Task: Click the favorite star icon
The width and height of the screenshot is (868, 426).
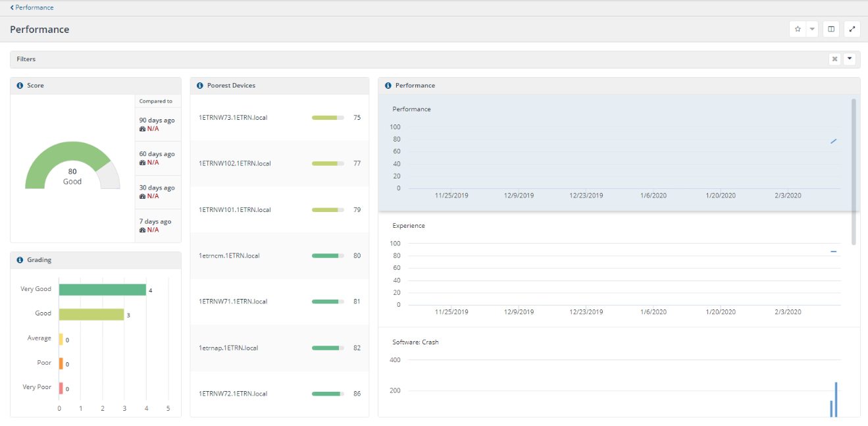Action: pyautogui.click(x=798, y=29)
